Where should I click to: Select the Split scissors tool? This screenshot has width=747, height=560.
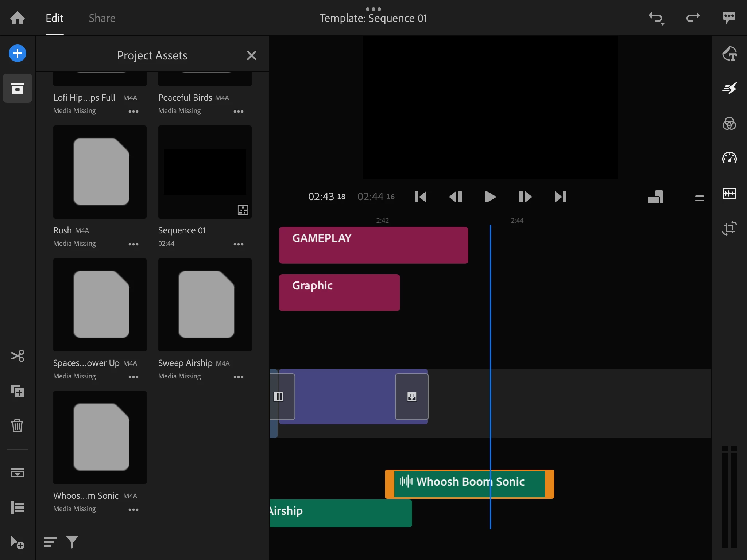click(x=18, y=356)
